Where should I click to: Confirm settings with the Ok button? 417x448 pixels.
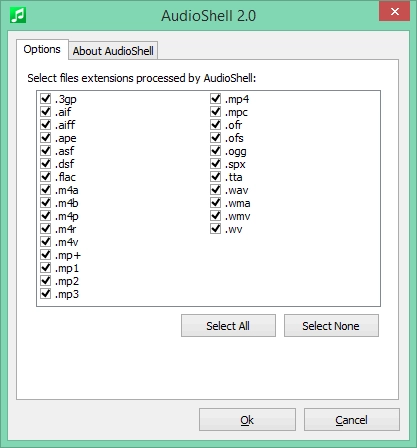pos(247,420)
